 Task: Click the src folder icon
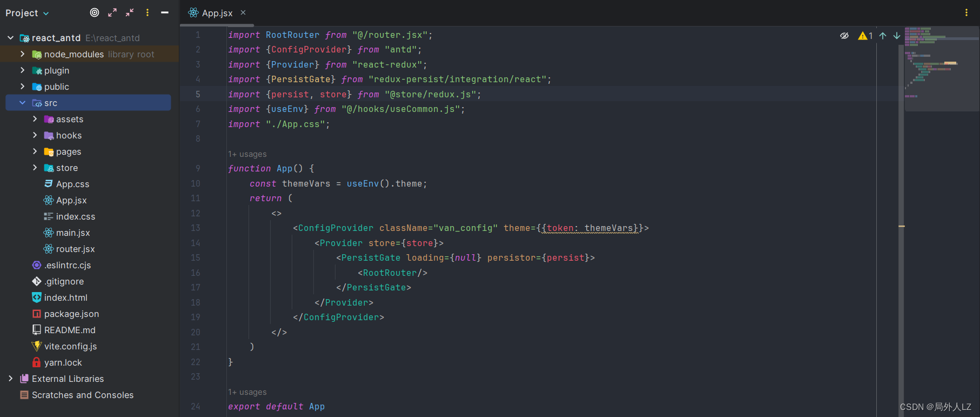coord(37,103)
